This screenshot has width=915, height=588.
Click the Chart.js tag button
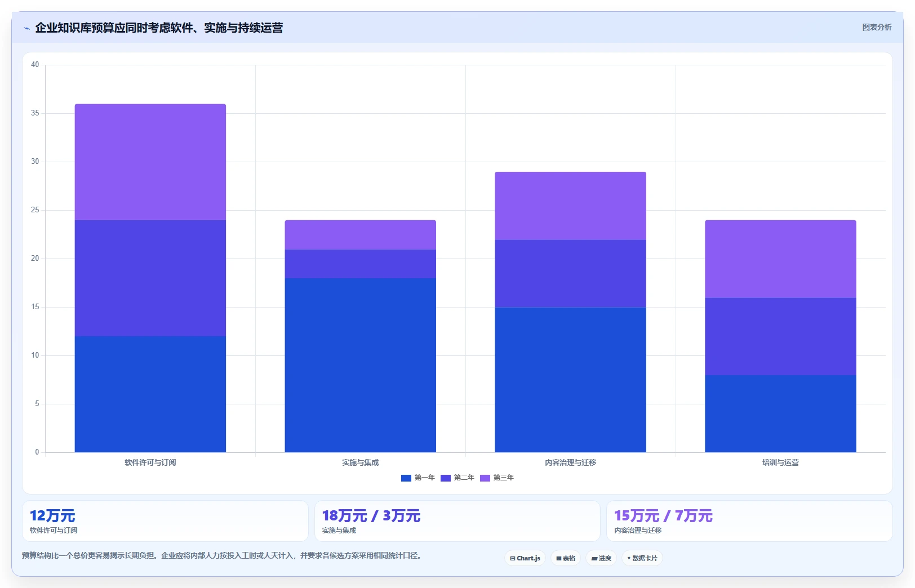(x=525, y=558)
